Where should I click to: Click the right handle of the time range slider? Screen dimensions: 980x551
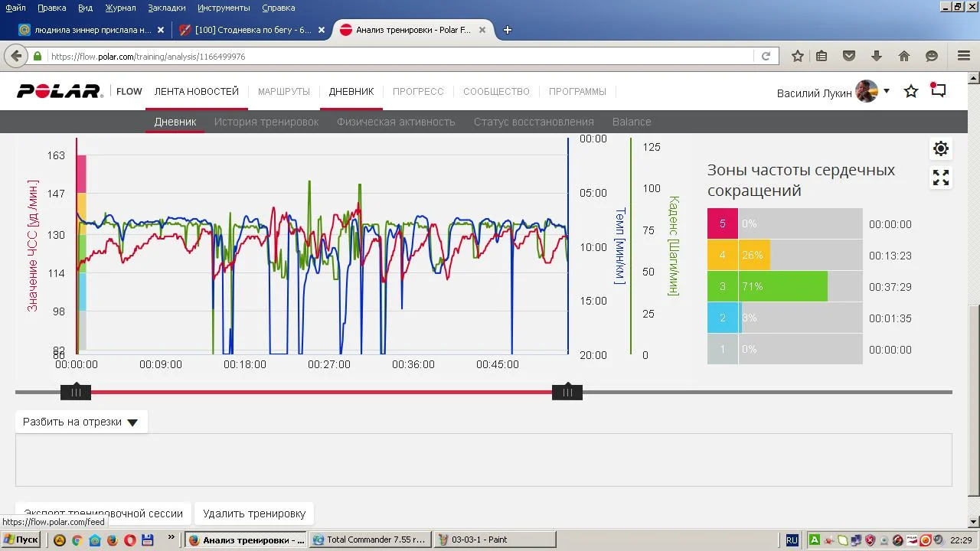pos(567,393)
